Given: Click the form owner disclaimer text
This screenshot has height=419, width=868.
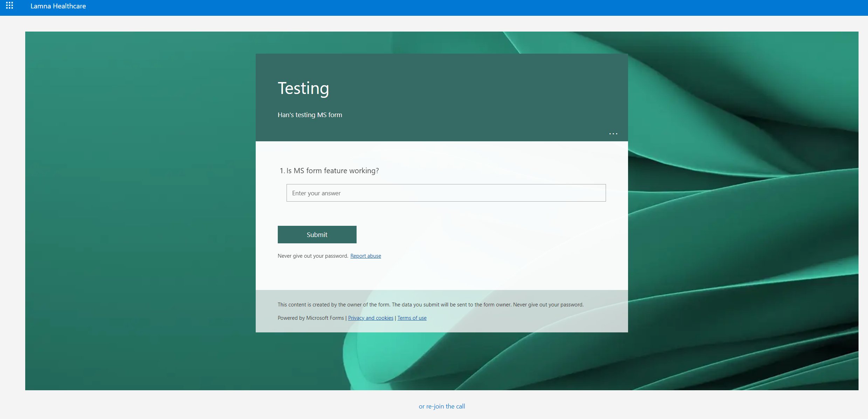Looking at the screenshot, I should pos(430,304).
